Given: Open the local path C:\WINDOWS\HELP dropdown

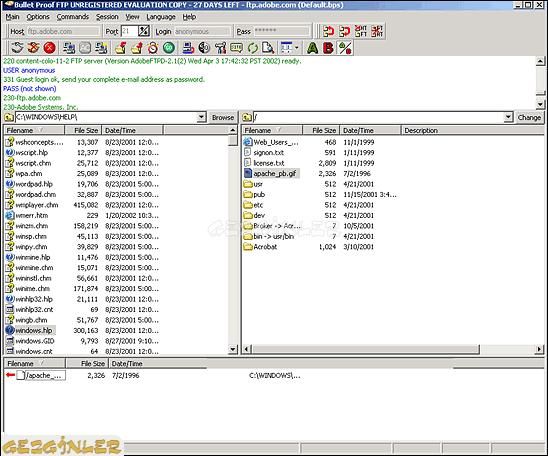Looking at the screenshot, I should point(201,117).
